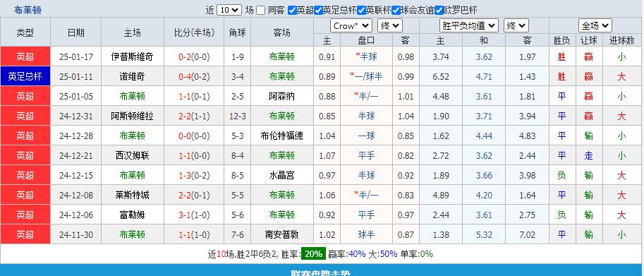
Task: Click the 大 50% value
Action: click(389, 254)
